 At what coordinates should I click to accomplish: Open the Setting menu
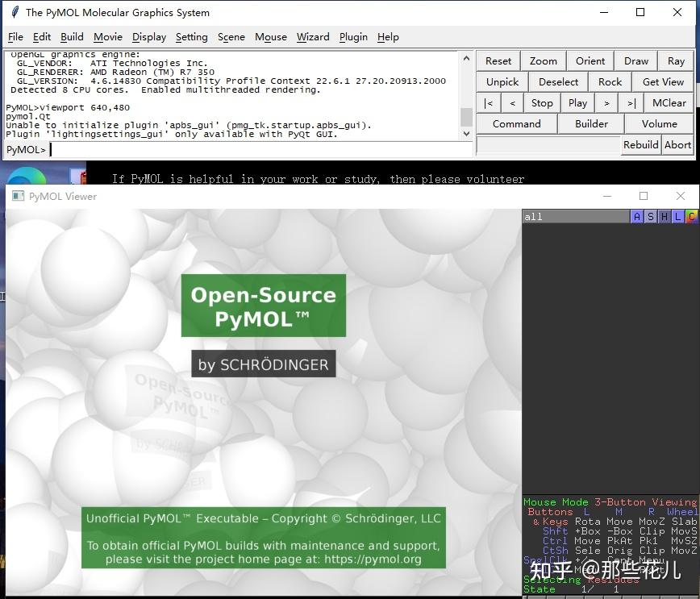pos(191,37)
